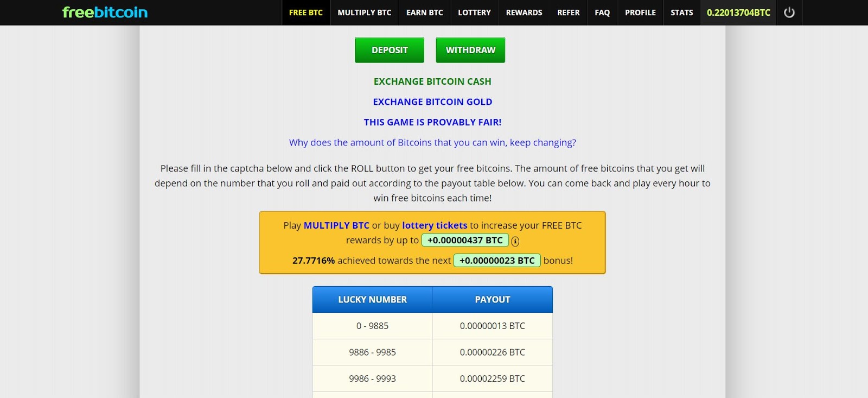Follow the MULTIPLY BTC link in yellow box

point(336,225)
